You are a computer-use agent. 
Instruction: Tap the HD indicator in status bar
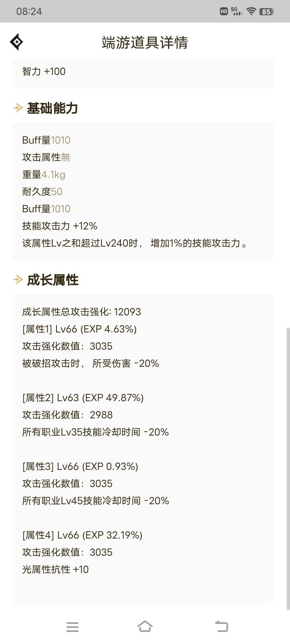[x=224, y=11]
